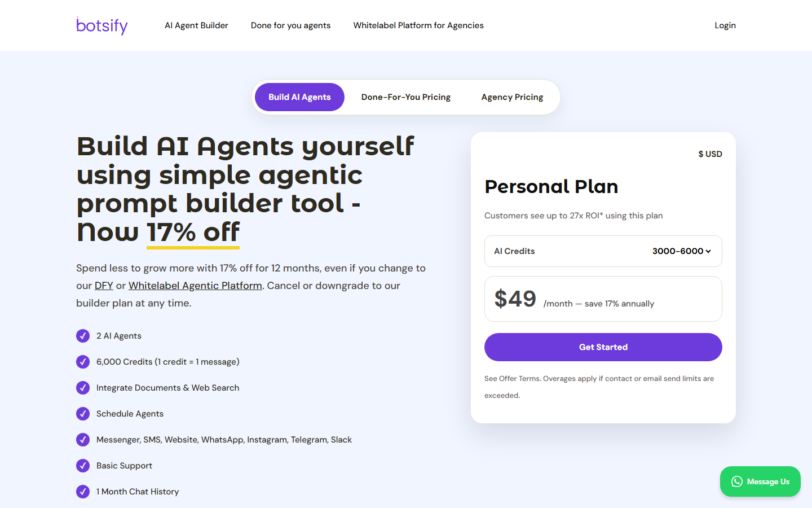This screenshot has height=508, width=812.
Task: Follow the Whitelabel Agentic Platform link
Action: [x=195, y=286]
